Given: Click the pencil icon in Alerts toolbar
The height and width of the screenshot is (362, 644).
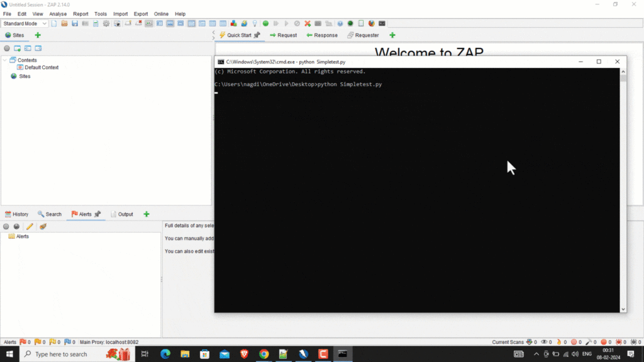Looking at the screenshot, I should 30,226.
